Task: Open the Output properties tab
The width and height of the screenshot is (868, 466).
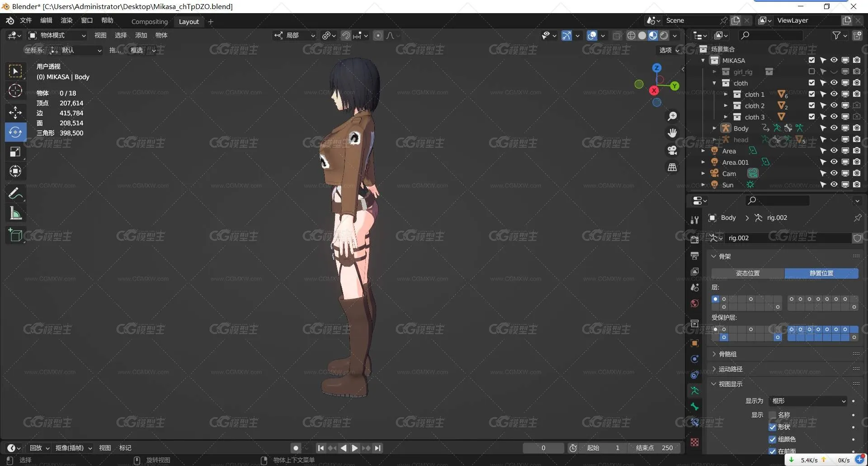Action: tap(695, 256)
